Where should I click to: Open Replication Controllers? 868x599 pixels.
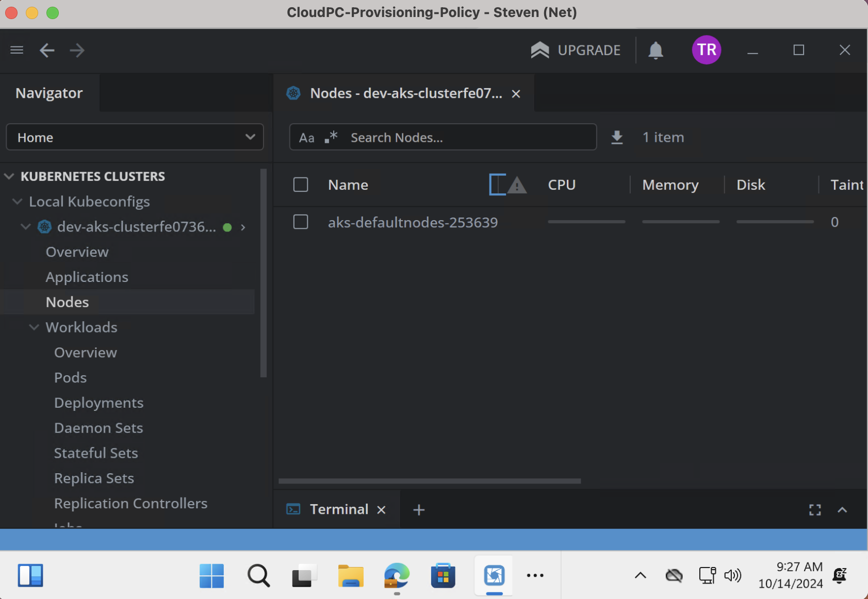click(x=131, y=503)
